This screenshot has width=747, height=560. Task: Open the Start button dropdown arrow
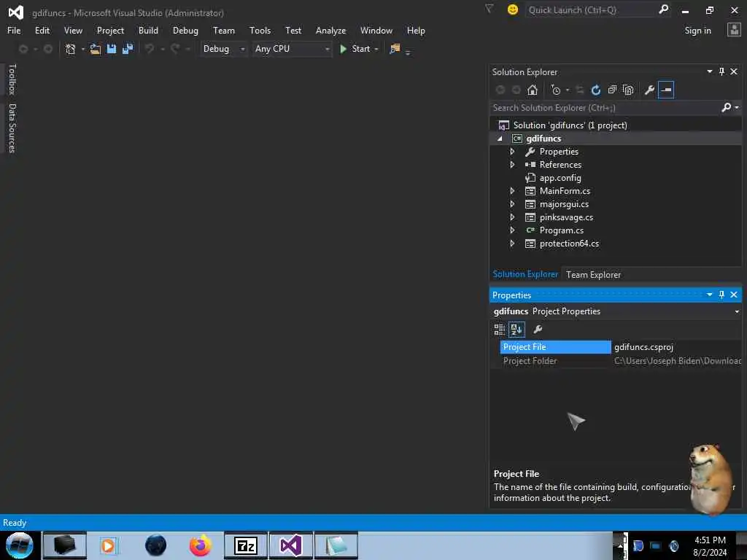376,49
